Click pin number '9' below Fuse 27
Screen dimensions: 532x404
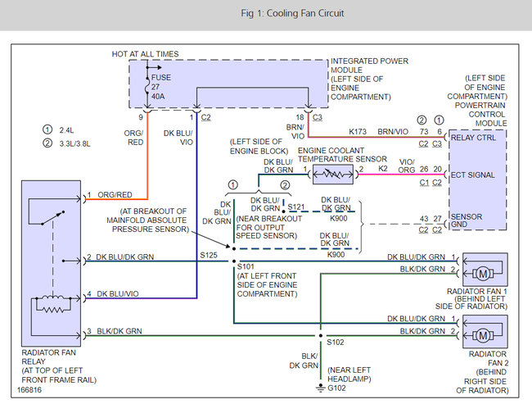[x=141, y=117]
